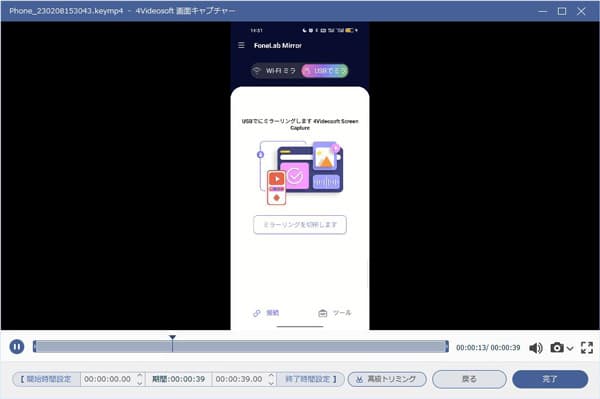Viewport: 600px width, 399px height.
Task: Click the 終了時間設定 set end button
Action: pos(310,379)
